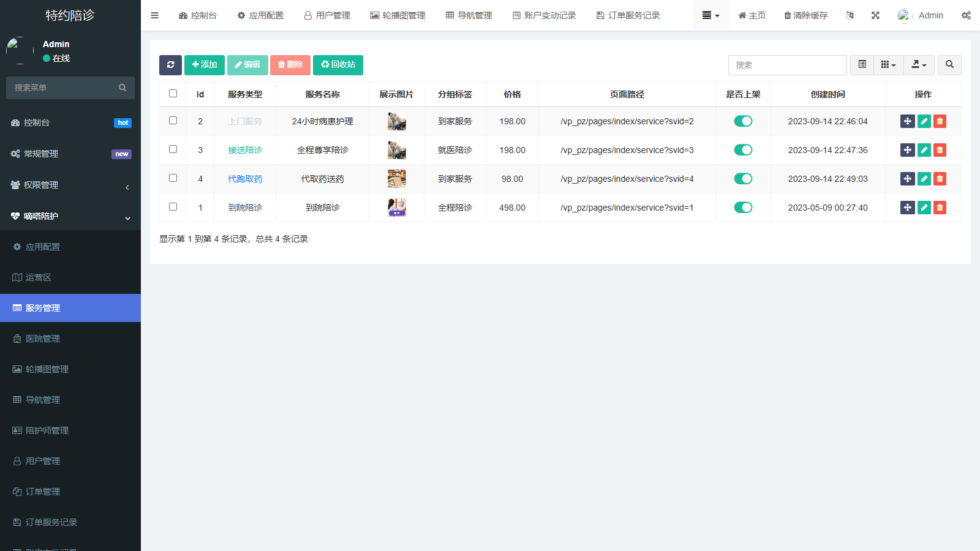Click the red delete icon for 代跑取药 row
Viewport: 980px width, 551px height.
pyautogui.click(x=940, y=179)
